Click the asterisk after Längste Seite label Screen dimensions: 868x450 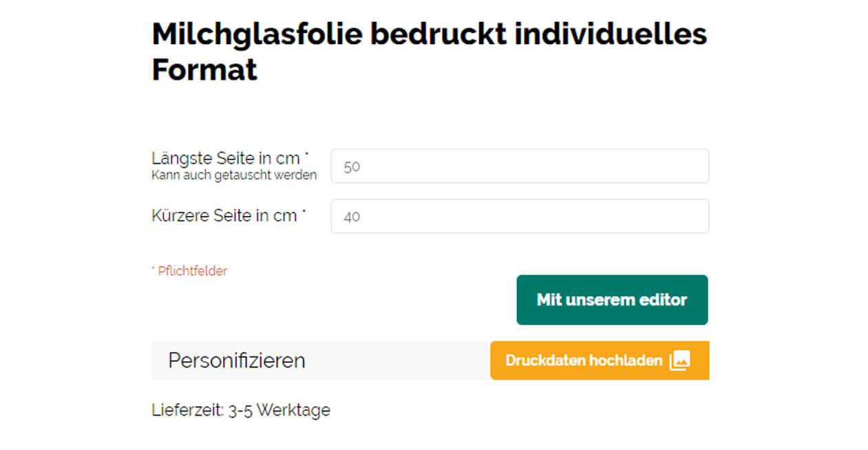[x=306, y=154]
